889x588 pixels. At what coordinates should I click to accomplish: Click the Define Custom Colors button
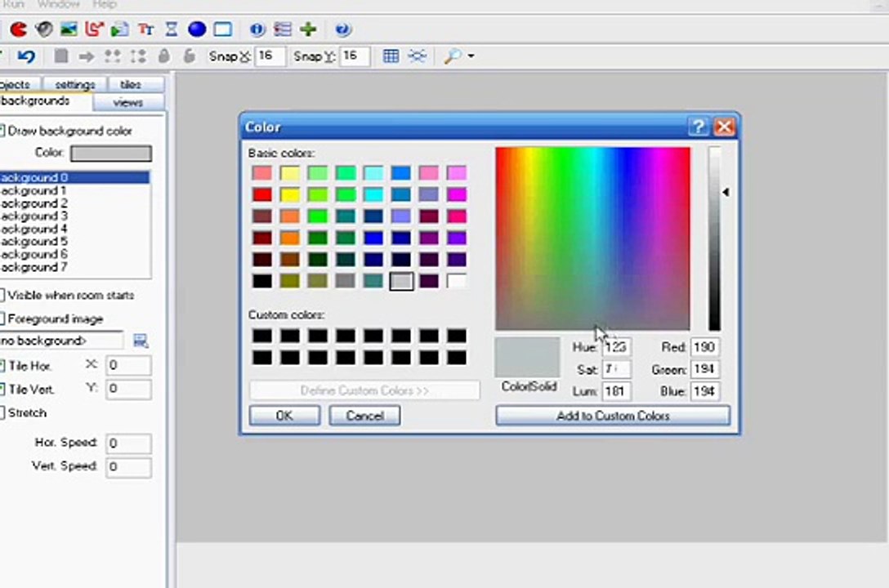click(364, 390)
